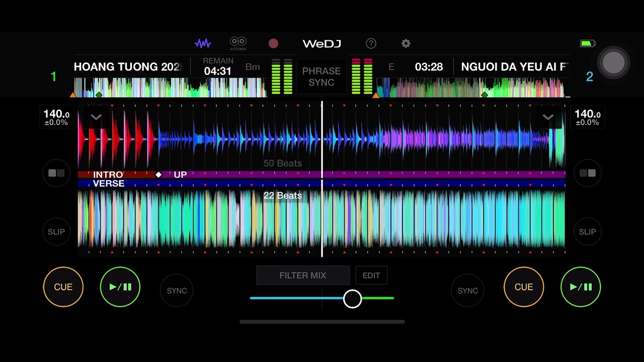Image resolution: width=644 pixels, height=362 pixels.
Task: Toggle deck 2 pads panel icon
Action: click(x=587, y=173)
